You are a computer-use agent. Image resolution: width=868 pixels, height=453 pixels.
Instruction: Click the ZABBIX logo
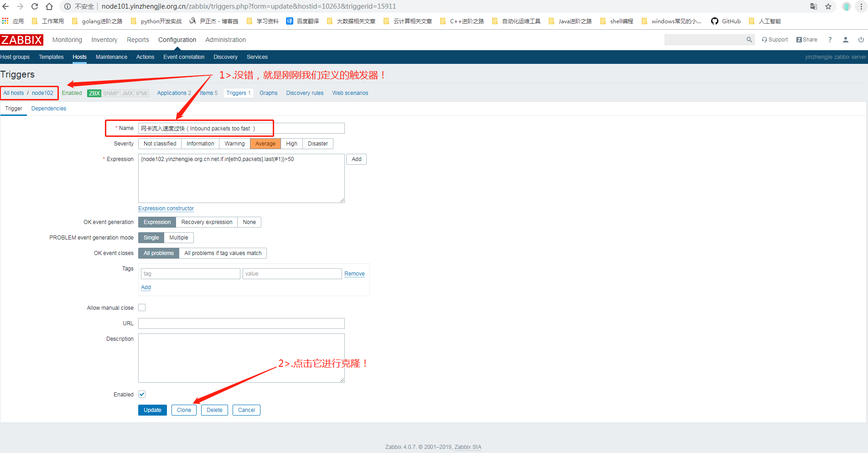[x=22, y=40]
